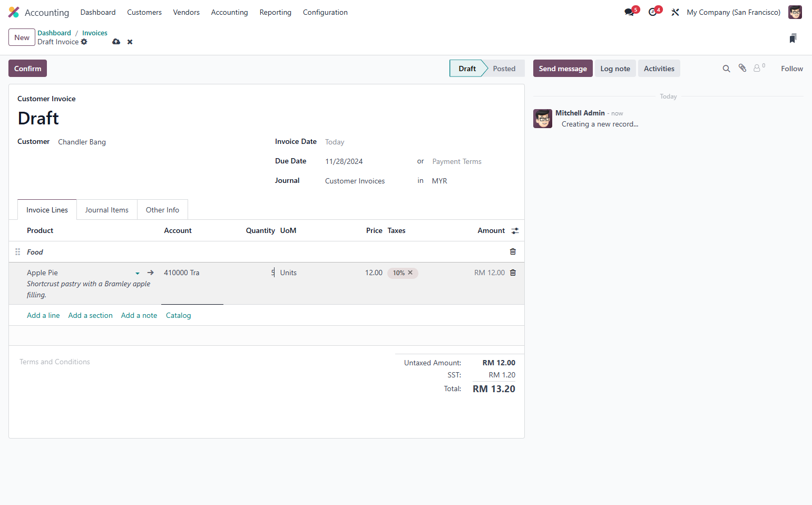Follow this invoice
The image size is (812, 505).
[x=791, y=69]
